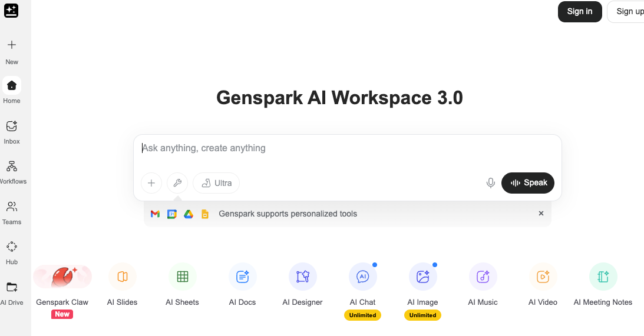The width and height of the screenshot is (644, 336).
Task: Open AI Sheets tool
Action: click(182, 285)
